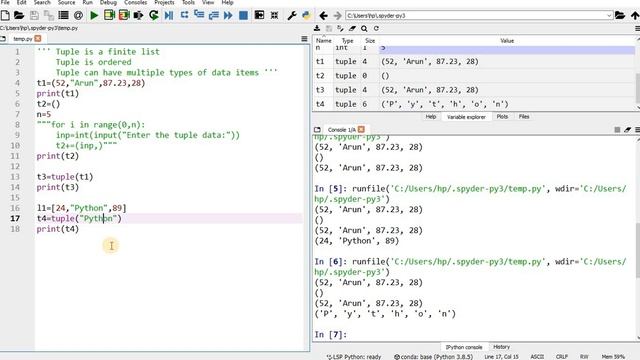Import data in the Variable explorer
640x360 pixels.
[317, 29]
